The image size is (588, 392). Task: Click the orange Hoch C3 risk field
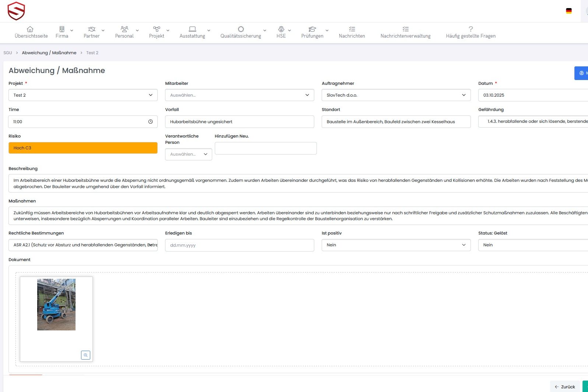pyautogui.click(x=83, y=148)
